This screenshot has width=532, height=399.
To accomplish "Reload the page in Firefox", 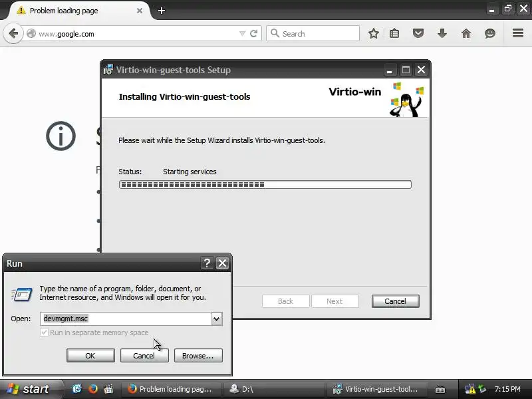I will (x=253, y=34).
